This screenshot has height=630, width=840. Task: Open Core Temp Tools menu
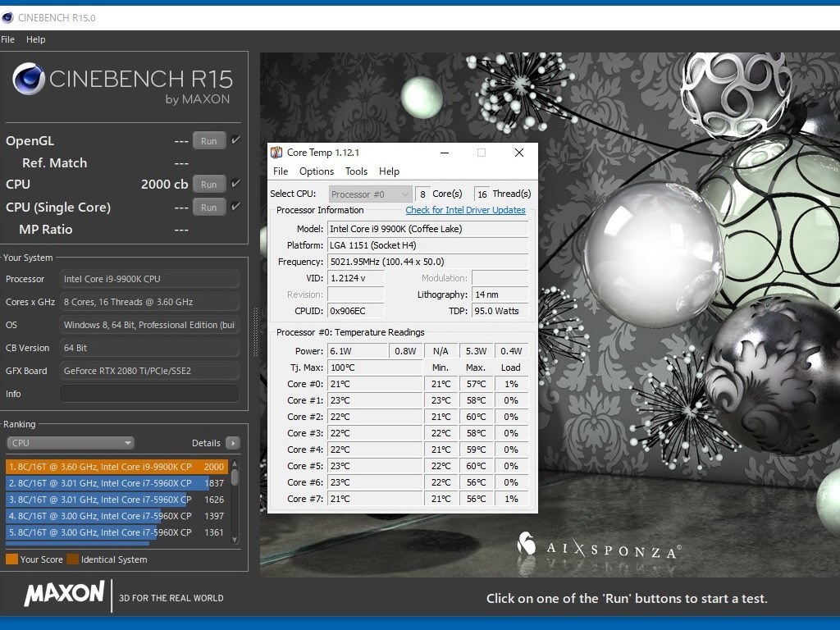pos(356,171)
